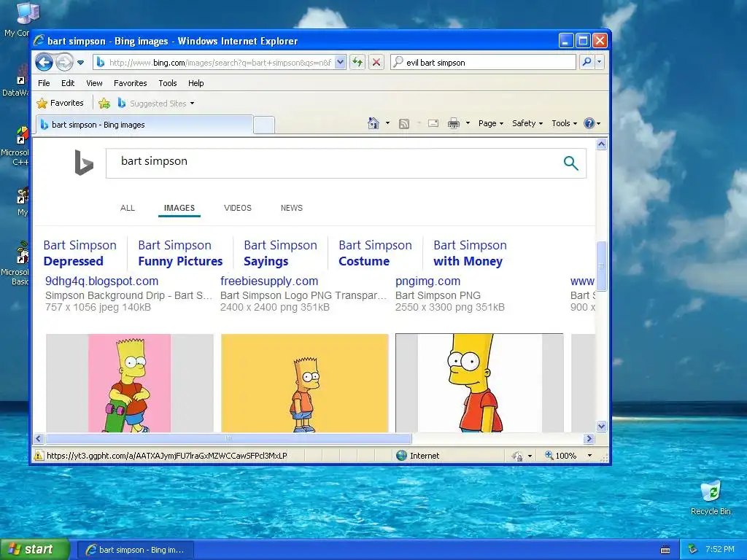Switch to the ALL results tab
This screenshot has width=747, height=560.
point(128,208)
